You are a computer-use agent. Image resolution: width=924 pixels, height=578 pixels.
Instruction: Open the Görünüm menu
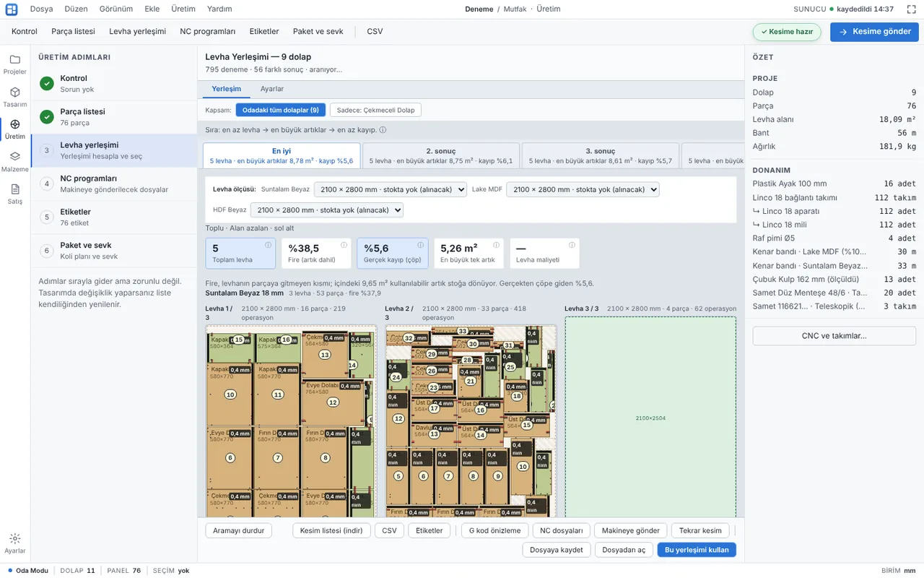coord(116,9)
